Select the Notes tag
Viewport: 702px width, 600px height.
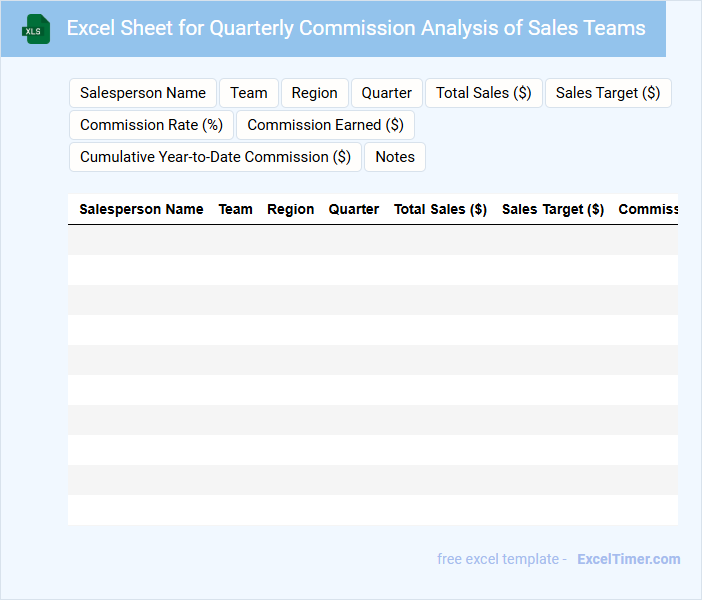pos(395,157)
